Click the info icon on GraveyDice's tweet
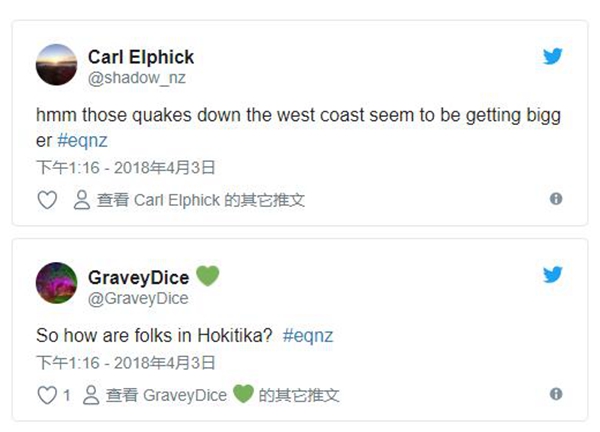 coord(556,394)
